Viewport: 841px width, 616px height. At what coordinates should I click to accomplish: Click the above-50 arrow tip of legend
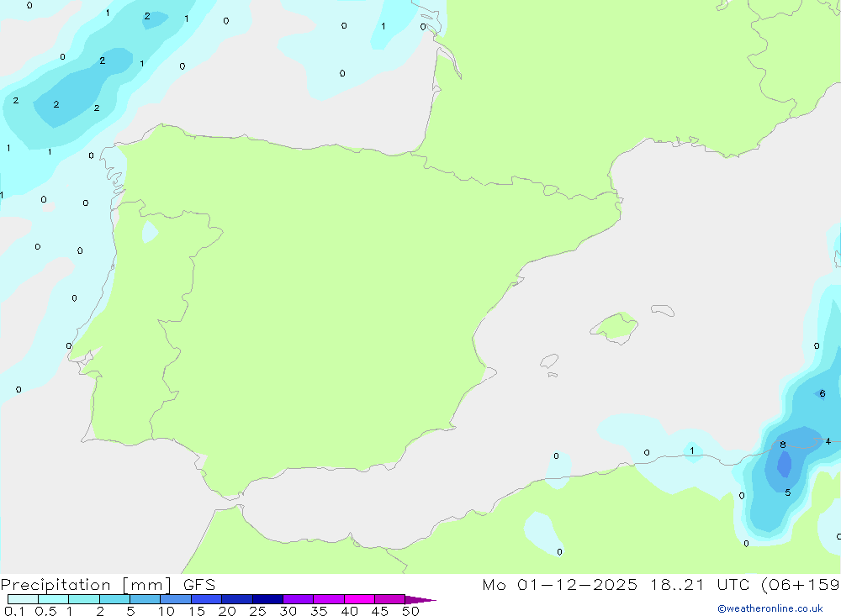[x=420, y=599]
